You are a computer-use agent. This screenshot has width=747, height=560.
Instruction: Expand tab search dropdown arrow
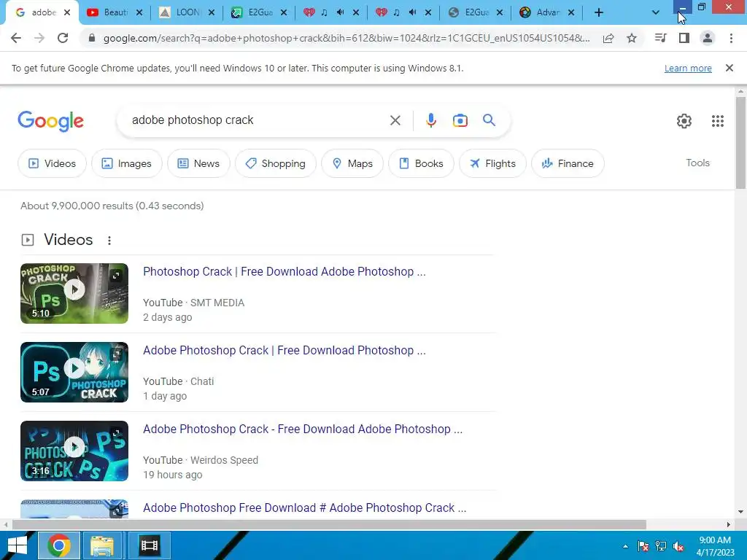(x=656, y=12)
